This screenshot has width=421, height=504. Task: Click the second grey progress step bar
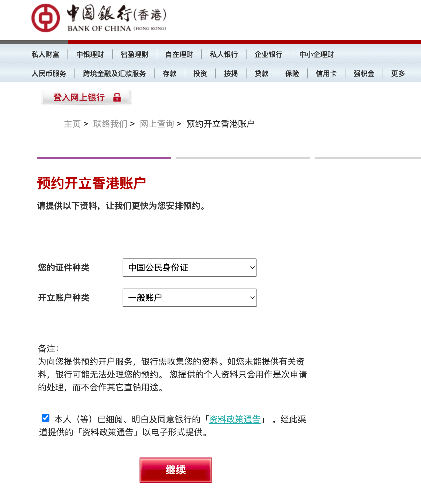[242, 158]
